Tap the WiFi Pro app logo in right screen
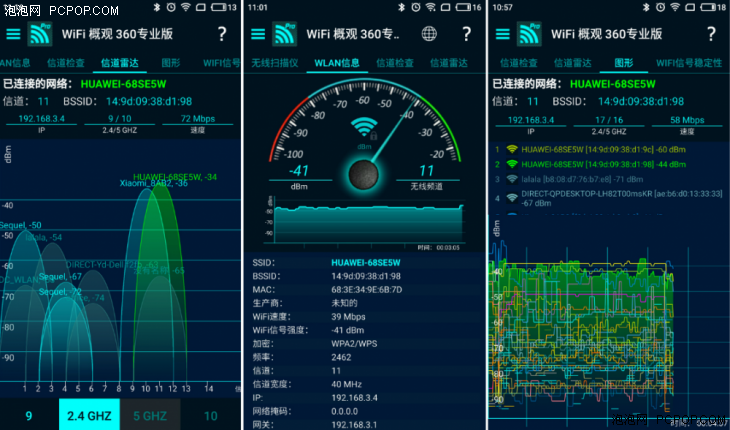This screenshot has height=430, width=730. click(x=529, y=34)
